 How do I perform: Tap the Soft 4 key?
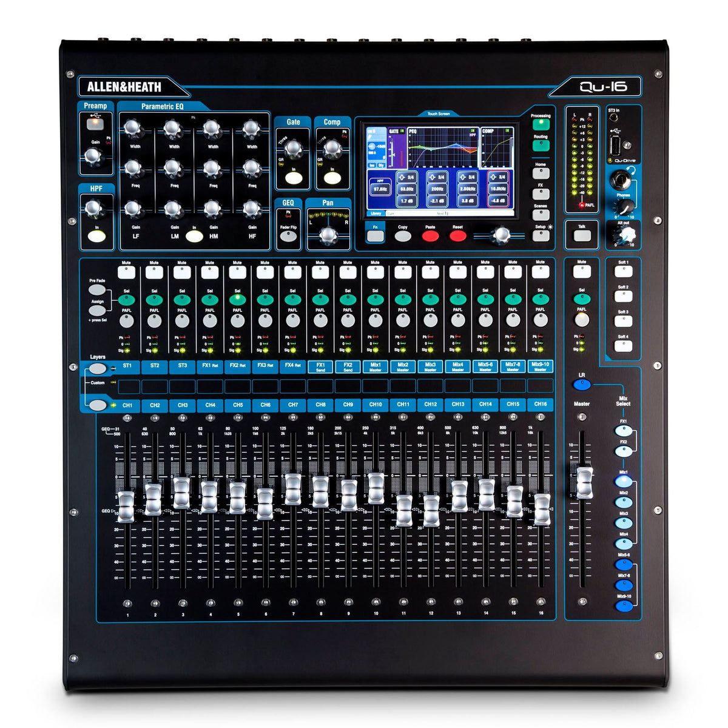(x=623, y=346)
